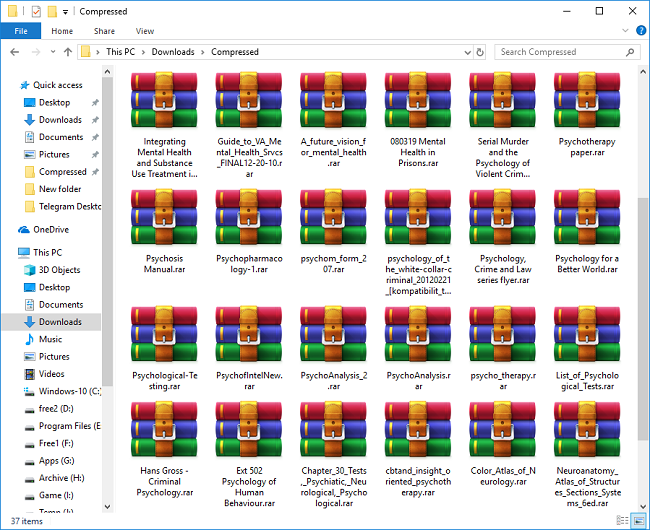Click This PC in address breadcrumb
650x530 pixels.
click(x=121, y=52)
